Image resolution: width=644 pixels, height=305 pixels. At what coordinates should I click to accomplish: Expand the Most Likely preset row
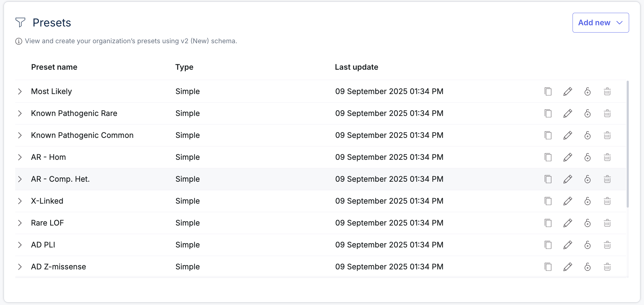click(x=20, y=91)
